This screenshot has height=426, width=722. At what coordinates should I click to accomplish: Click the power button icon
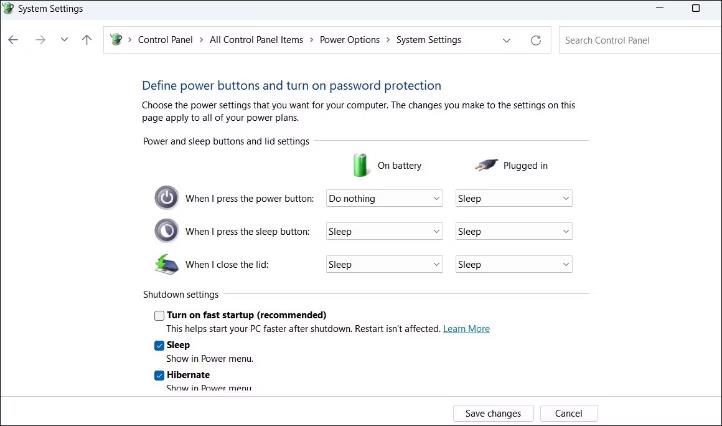pyautogui.click(x=166, y=198)
